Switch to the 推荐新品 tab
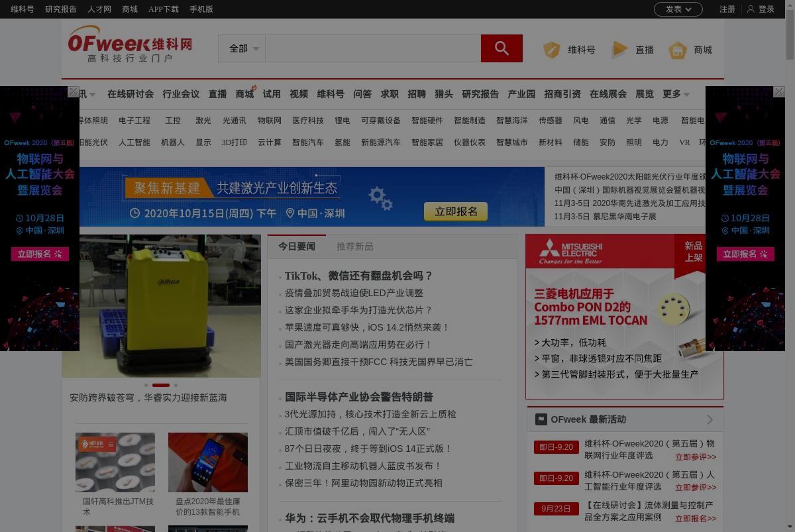The image size is (795, 532). pos(355,246)
